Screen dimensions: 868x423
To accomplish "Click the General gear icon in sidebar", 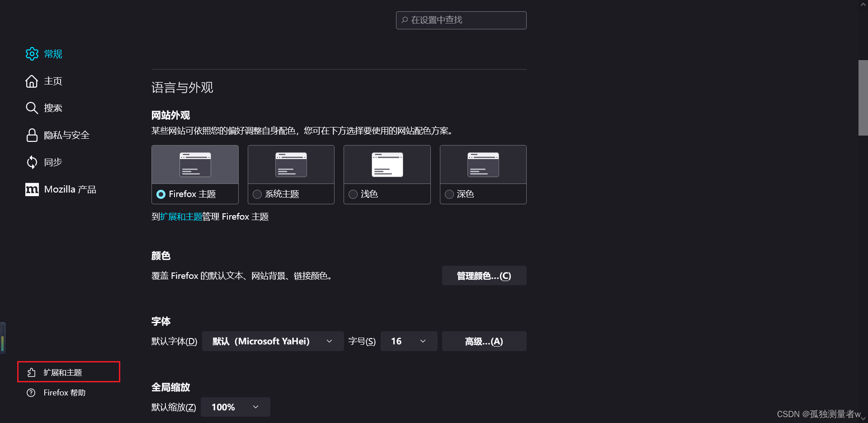I will [x=32, y=54].
